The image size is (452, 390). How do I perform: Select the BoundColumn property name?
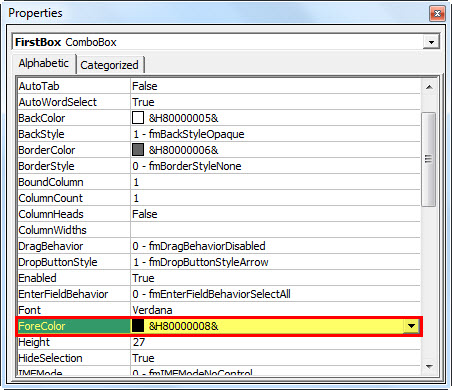[51, 182]
